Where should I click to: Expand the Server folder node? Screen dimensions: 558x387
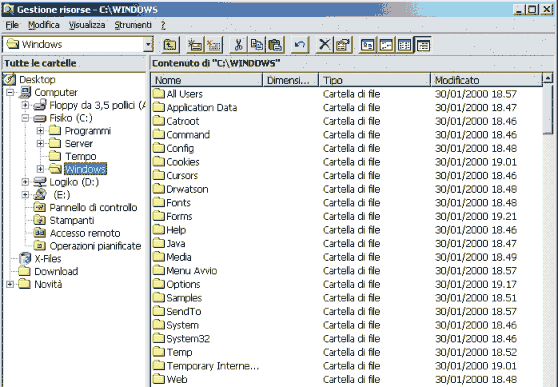40,144
